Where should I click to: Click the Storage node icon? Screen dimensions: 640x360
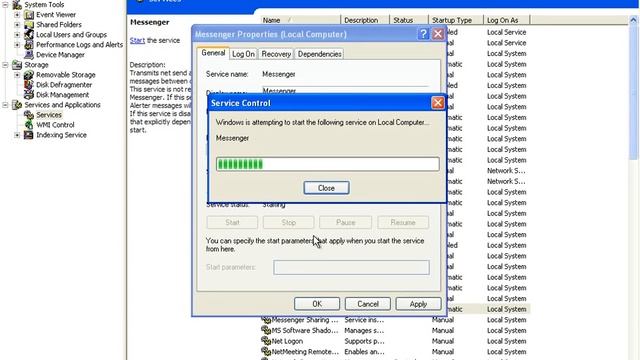17,65
